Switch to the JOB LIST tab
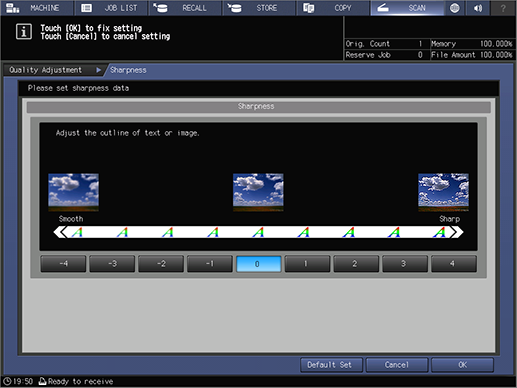Screen dimensions: 517x388 click(x=111, y=8)
